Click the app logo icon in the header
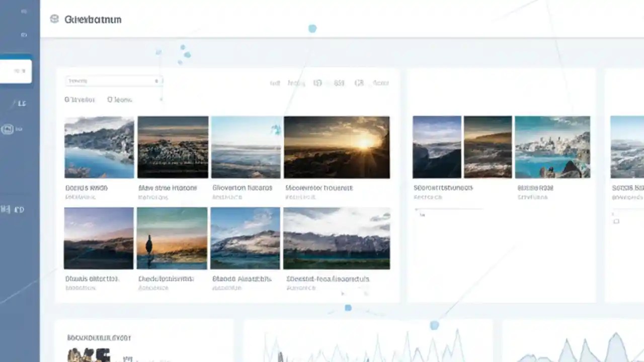The width and height of the screenshot is (644, 362). 54,19
